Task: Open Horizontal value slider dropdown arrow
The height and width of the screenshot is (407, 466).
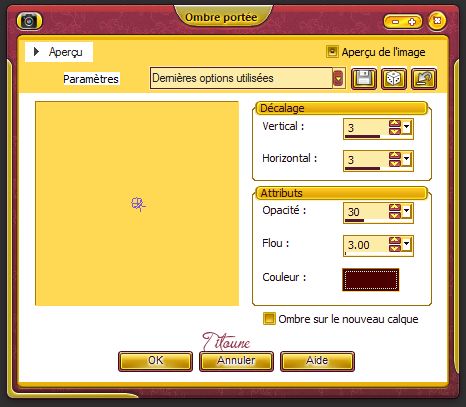Action: pos(406,159)
